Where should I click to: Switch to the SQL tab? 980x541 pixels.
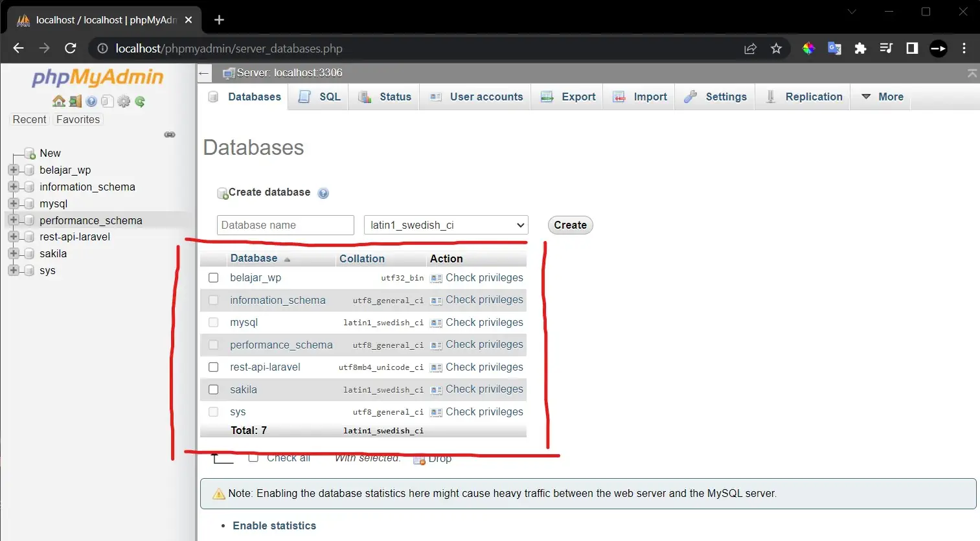(x=319, y=97)
